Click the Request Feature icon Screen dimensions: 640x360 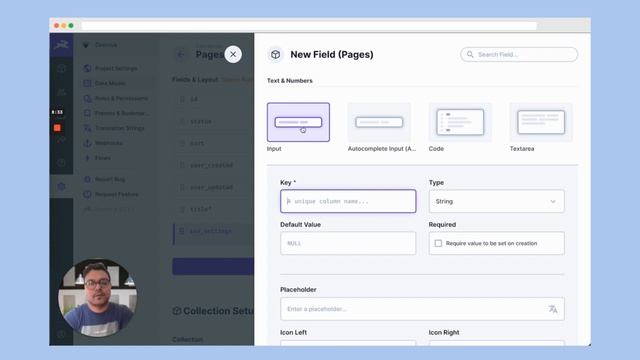87,194
